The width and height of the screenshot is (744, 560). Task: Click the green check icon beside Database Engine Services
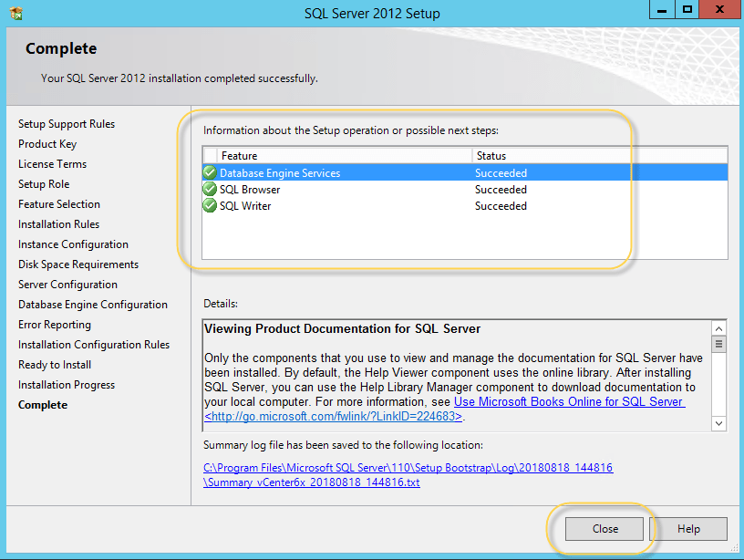(210, 172)
